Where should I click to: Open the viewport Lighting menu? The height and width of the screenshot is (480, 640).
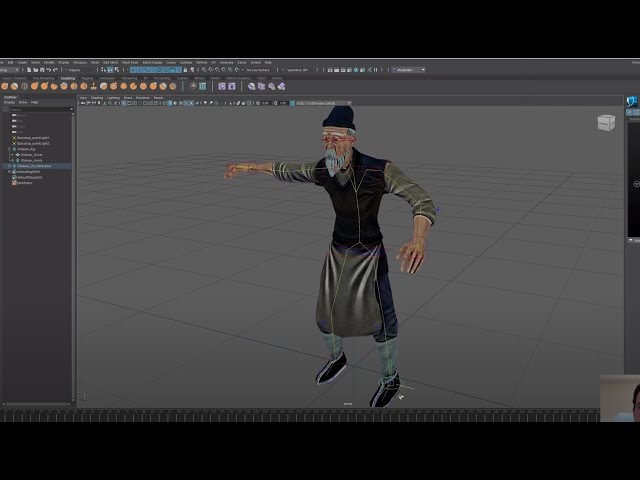113,98
